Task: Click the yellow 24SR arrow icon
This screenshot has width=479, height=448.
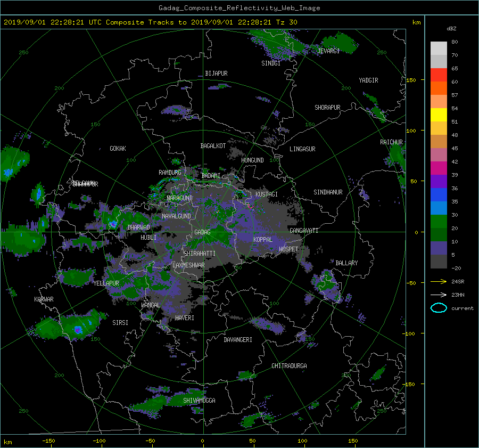Action: (439, 281)
